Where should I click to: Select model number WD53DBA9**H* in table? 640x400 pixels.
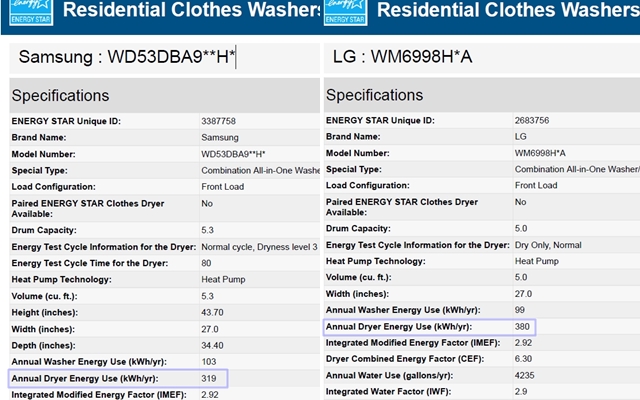(x=233, y=154)
